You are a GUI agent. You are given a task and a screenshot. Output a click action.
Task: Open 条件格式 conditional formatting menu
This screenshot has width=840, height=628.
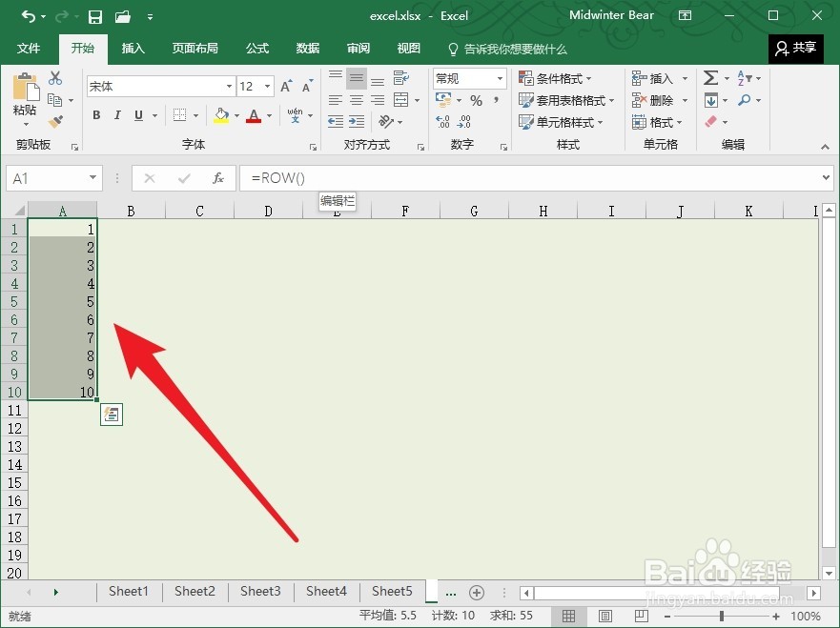point(555,79)
